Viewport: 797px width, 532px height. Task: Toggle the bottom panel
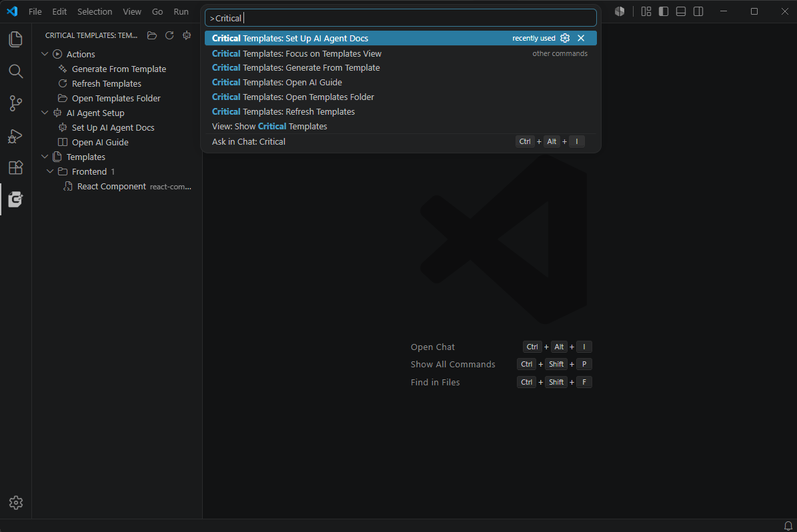click(x=681, y=11)
